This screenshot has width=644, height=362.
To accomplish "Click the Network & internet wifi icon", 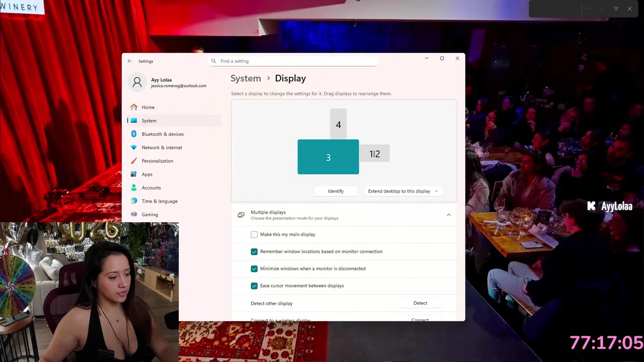I will (134, 147).
